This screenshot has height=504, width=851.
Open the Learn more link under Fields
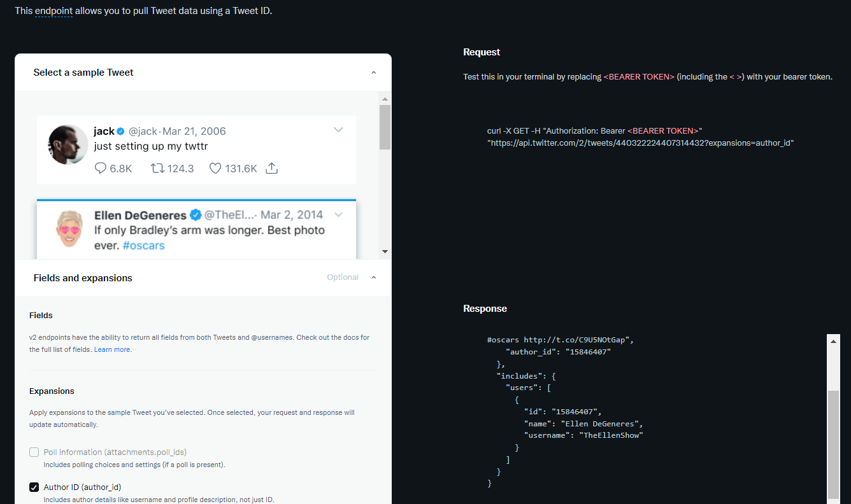point(112,349)
